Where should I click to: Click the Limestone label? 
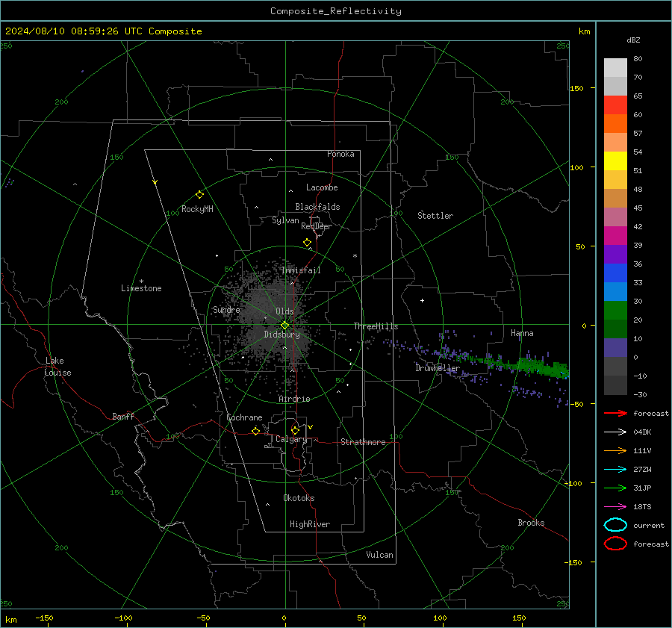pyautogui.click(x=141, y=288)
